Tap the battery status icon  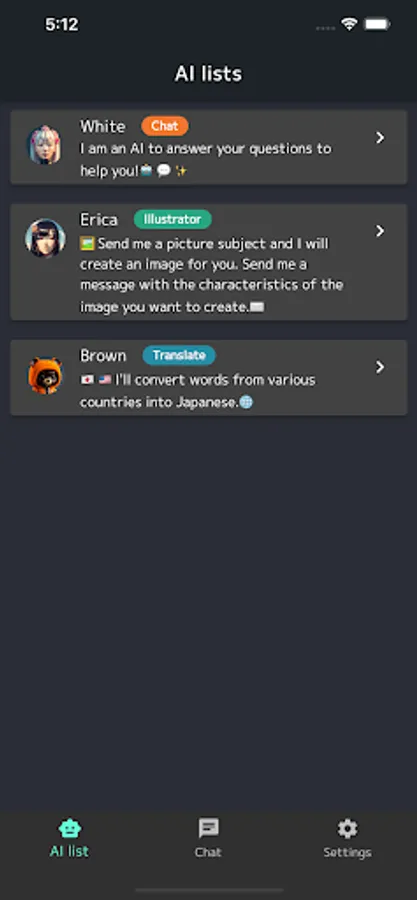click(x=377, y=24)
